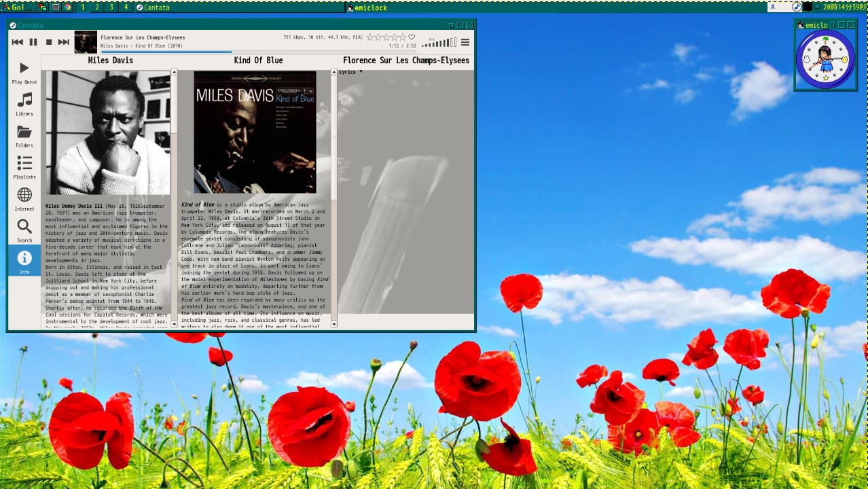
Task: Open the Library view
Action: tap(24, 104)
